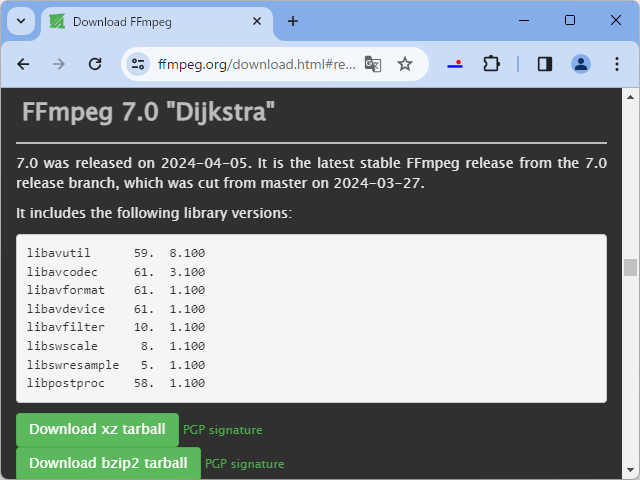Minimize the browser window
Screen dimensions: 640x480
tap(524, 20)
